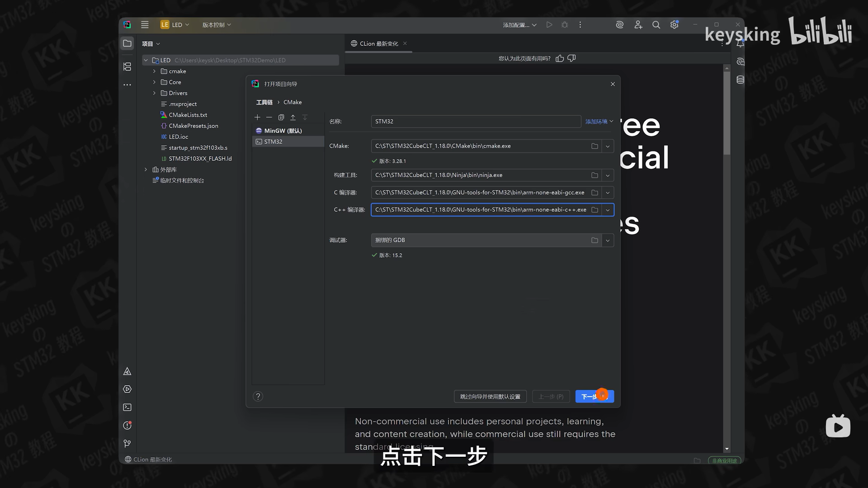Click the add environment link
This screenshot has width=868, height=488.
coord(599,121)
